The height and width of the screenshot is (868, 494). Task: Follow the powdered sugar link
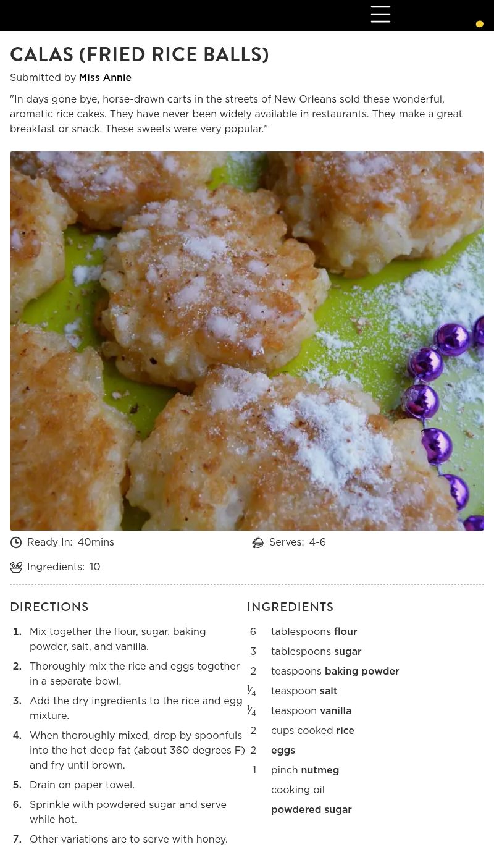311,809
